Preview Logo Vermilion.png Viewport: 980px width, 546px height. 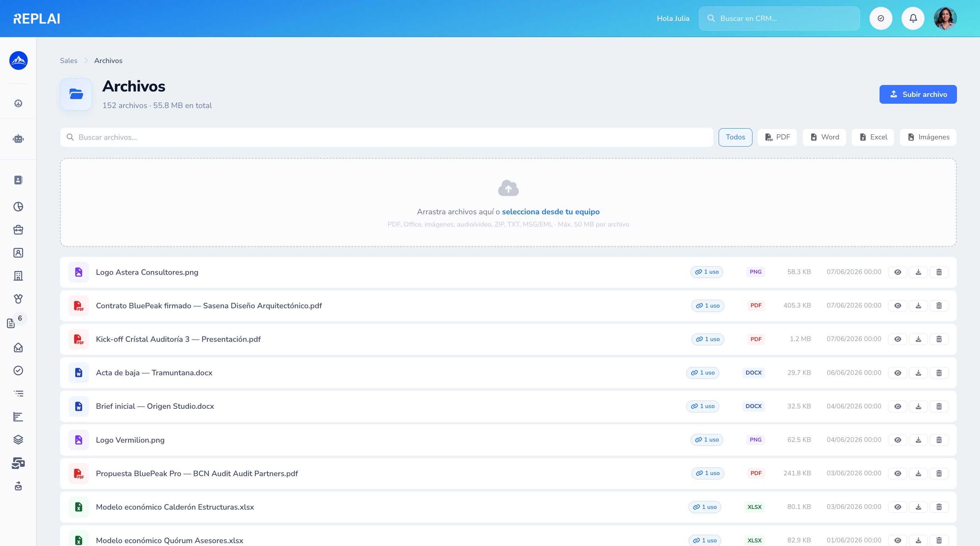(x=898, y=440)
